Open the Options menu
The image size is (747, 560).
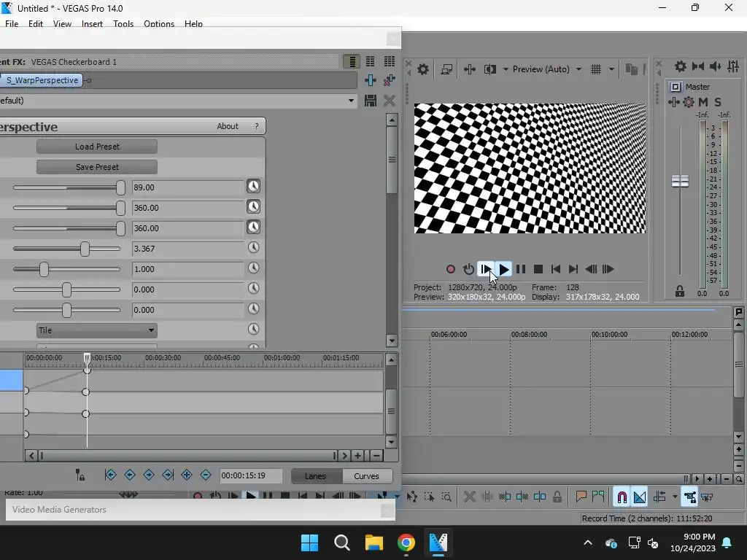159,24
